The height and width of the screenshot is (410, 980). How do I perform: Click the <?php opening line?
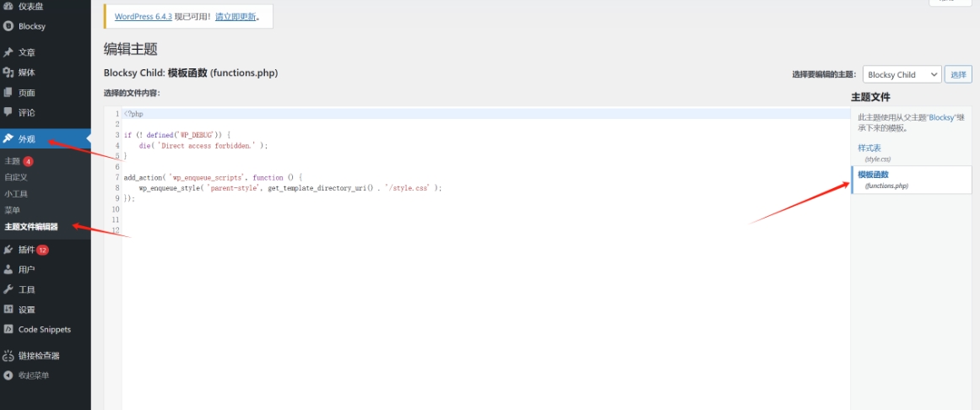tap(133, 114)
